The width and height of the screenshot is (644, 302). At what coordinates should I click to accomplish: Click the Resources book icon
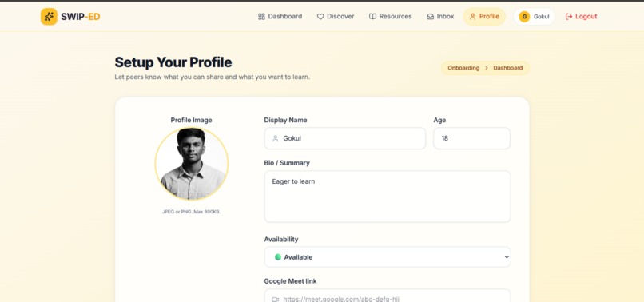click(x=372, y=17)
